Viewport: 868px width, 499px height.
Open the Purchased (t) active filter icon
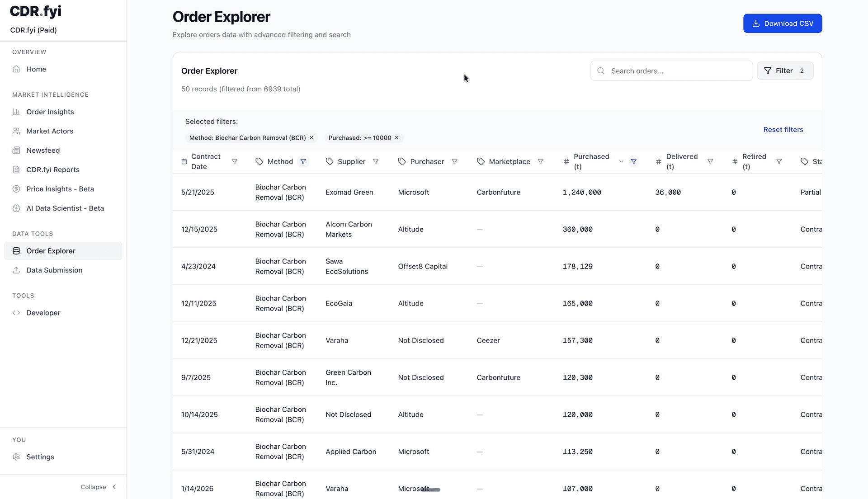coord(633,161)
